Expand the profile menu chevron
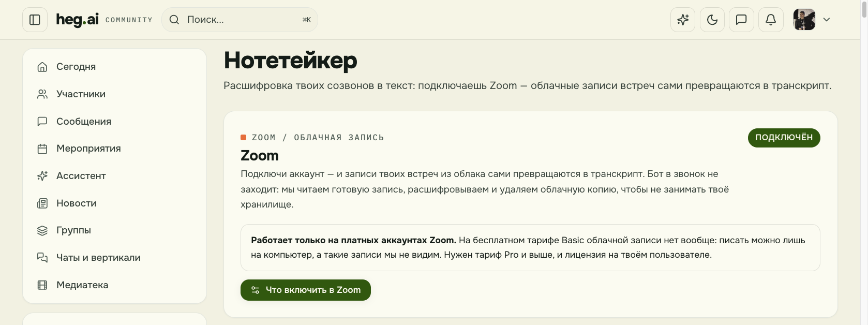Screen dimensions: 868x325 pyautogui.click(x=827, y=20)
